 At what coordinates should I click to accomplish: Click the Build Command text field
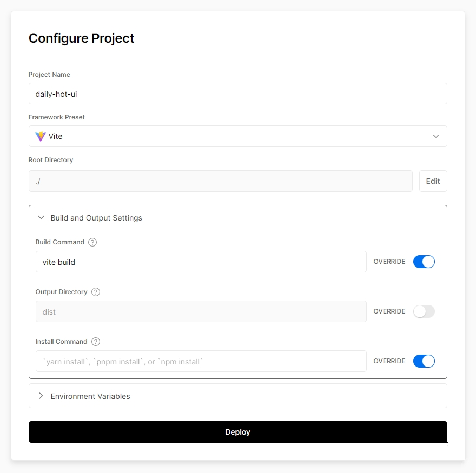click(201, 262)
